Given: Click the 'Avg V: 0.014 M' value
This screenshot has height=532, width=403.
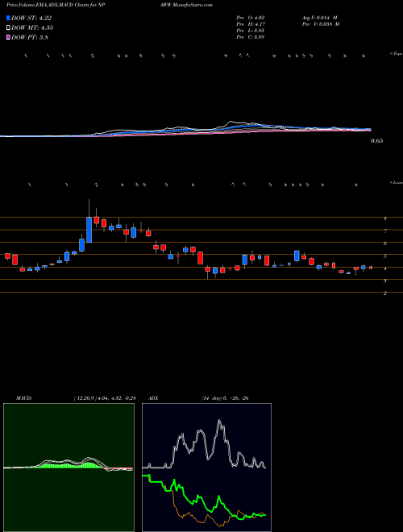Looking at the screenshot, I should click(320, 18).
